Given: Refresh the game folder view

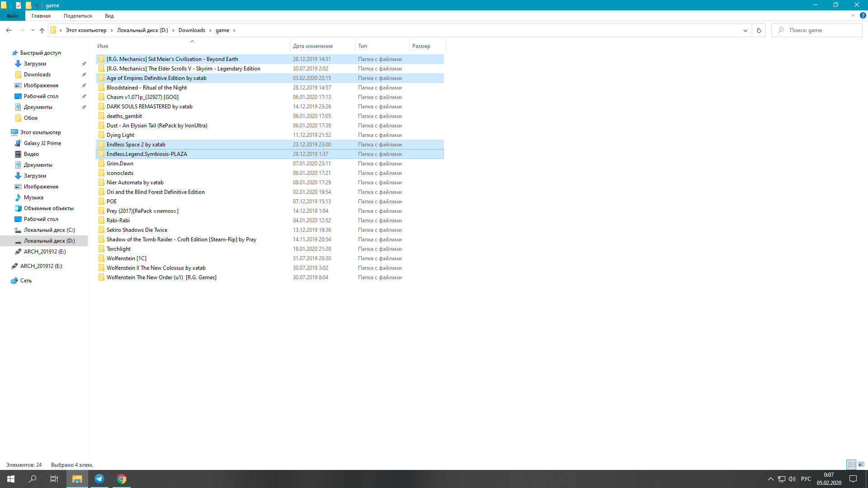Looking at the screenshot, I should point(759,30).
